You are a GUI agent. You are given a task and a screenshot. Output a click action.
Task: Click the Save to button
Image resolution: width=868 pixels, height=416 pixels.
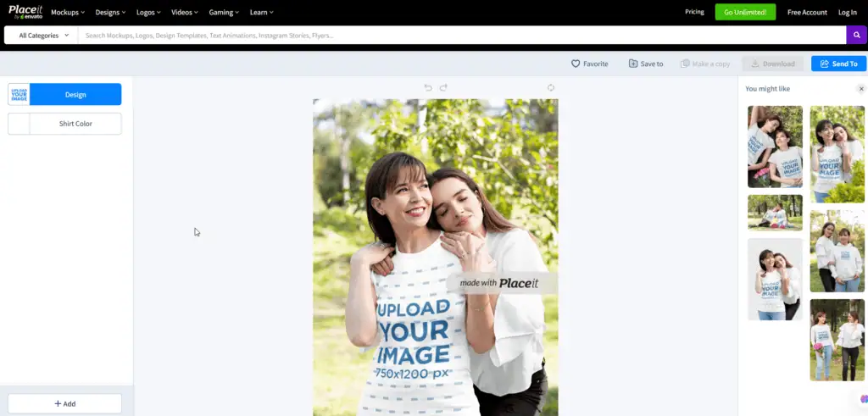point(646,64)
